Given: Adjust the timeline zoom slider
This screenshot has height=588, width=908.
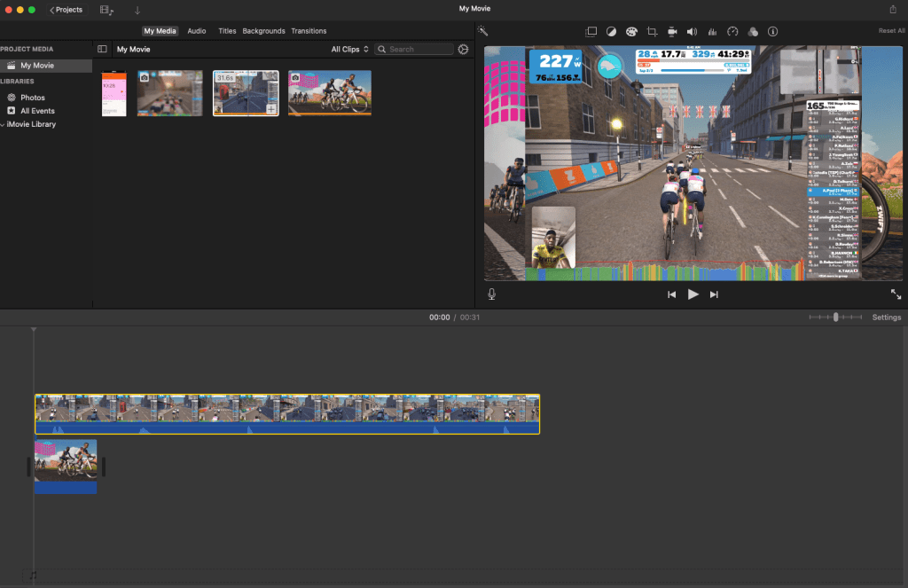Looking at the screenshot, I should click(x=835, y=318).
